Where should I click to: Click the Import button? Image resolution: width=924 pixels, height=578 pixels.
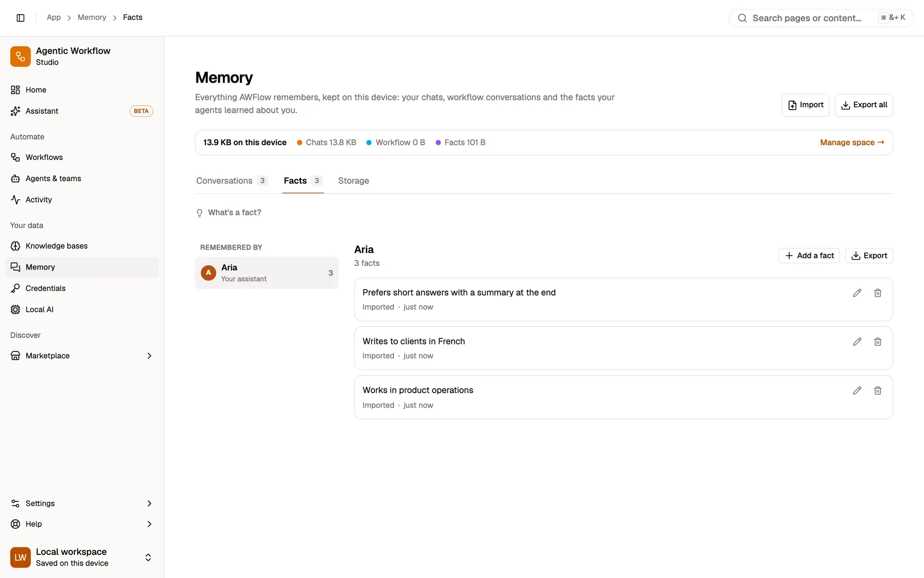pos(805,105)
